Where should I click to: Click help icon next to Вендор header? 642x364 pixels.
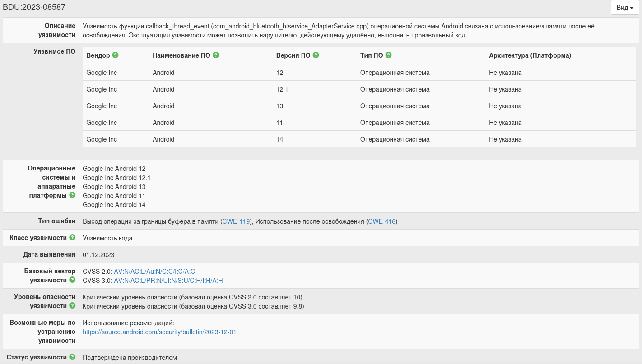coord(116,55)
